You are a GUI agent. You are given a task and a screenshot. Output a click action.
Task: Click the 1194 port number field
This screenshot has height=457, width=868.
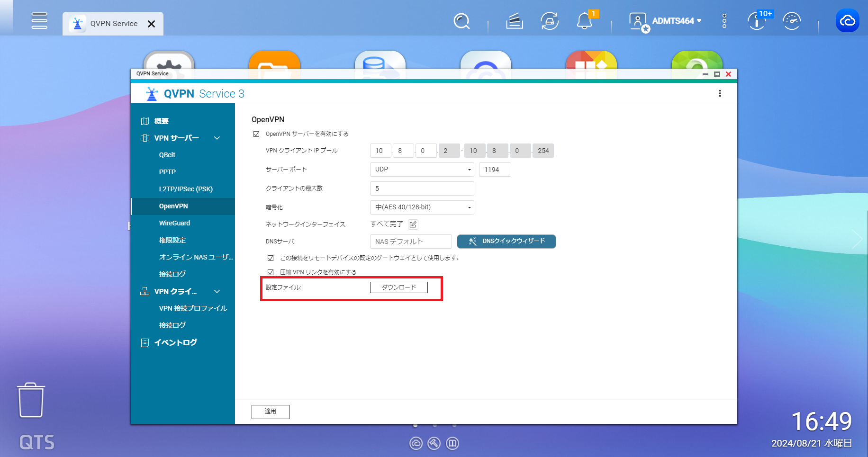point(495,170)
